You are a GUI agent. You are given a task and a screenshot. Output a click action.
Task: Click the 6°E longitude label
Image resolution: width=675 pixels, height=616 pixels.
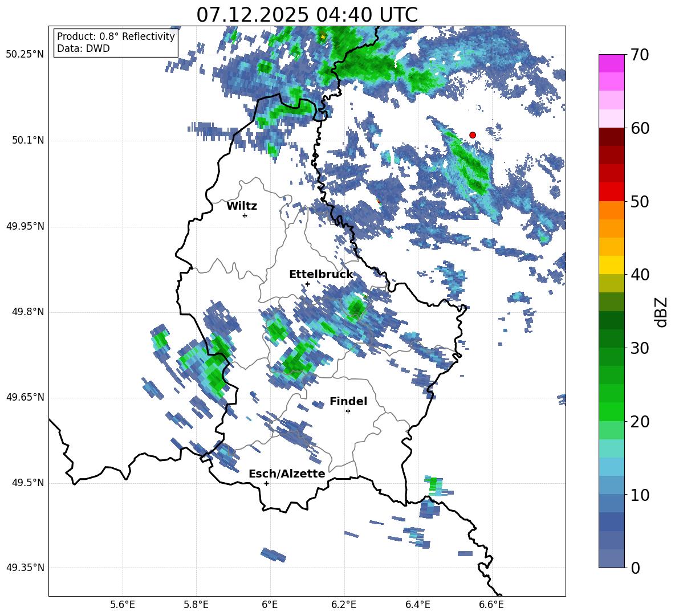[x=270, y=605]
